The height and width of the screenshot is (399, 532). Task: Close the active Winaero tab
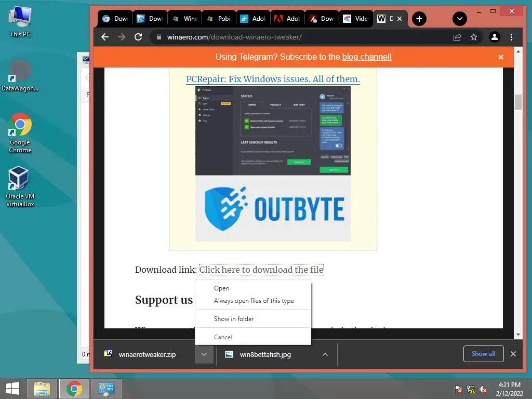coord(400,19)
